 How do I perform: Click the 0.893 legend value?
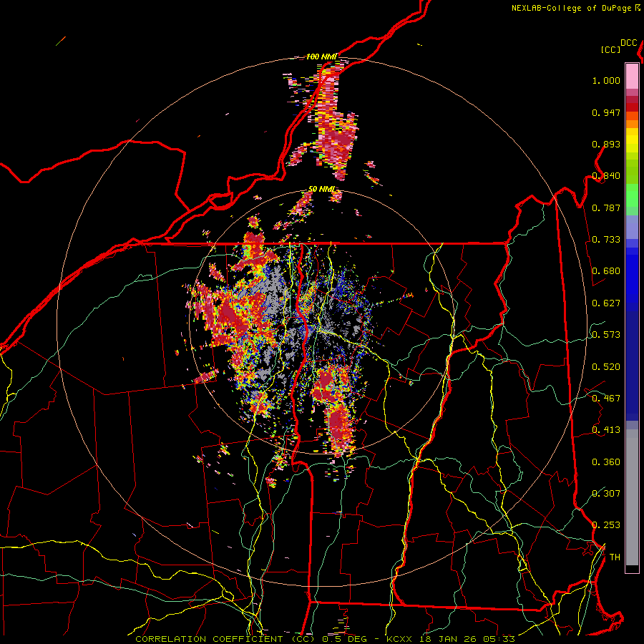[x=606, y=144]
